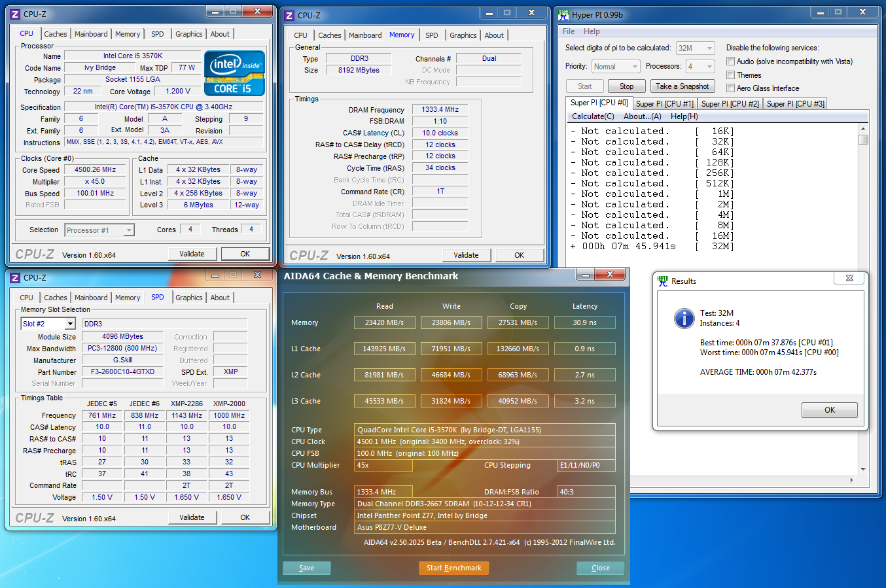Click the L3 Cache Copy 40952 MB/s value

[518, 401]
